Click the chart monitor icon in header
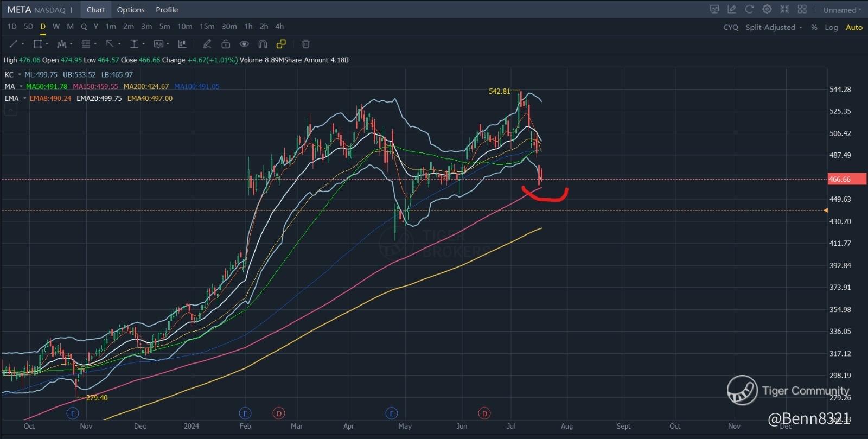 point(714,9)
